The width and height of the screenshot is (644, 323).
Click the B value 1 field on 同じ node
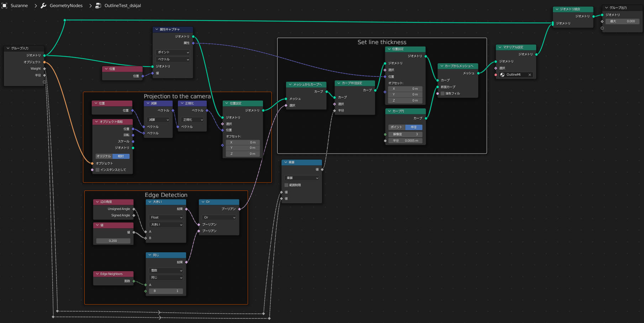click(166, 291)
